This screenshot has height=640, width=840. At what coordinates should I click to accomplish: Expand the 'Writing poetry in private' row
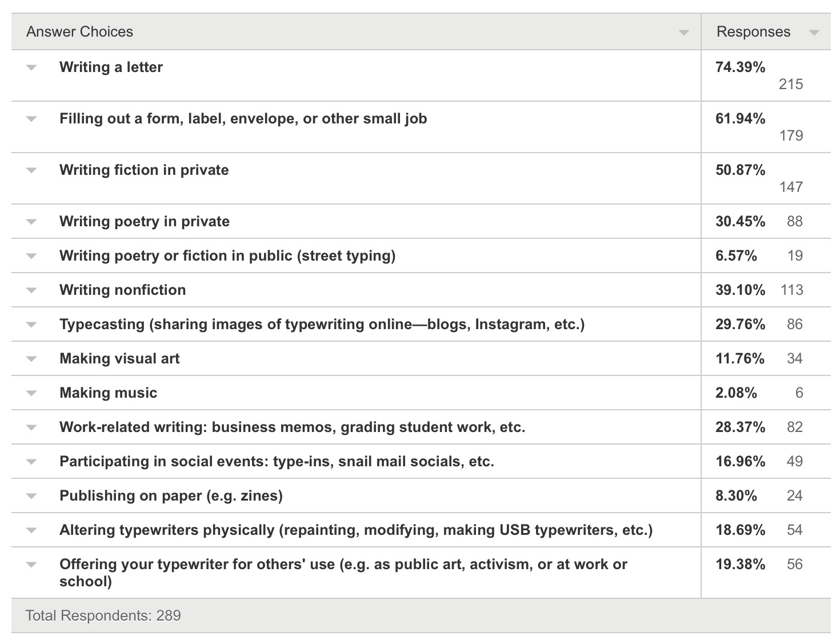click(x=30, y=221)
